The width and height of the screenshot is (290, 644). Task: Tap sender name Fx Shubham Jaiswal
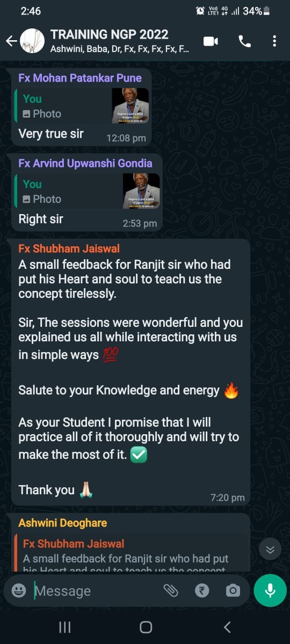point(69,248)
